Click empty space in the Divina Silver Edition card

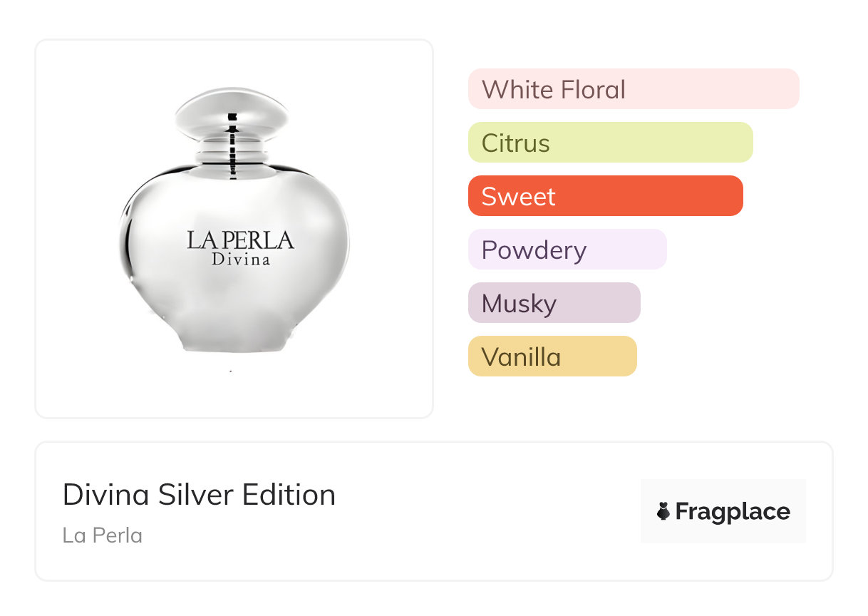click(485, 513)
